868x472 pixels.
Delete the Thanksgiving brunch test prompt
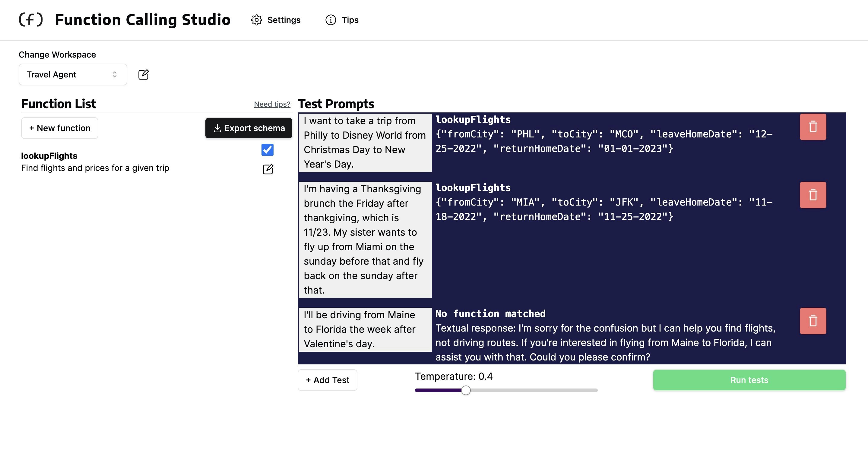(813, 195)
